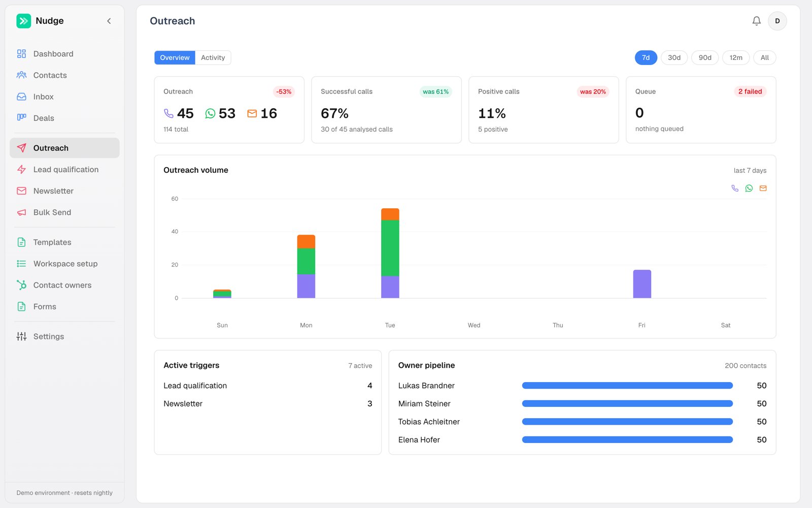This screenshot has width=812, height=508.
Task: Toggle email series in chart legend
Action: tap(763, 188)
